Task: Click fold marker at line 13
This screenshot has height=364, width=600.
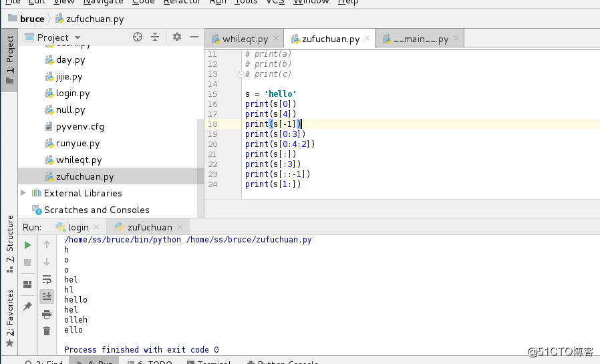Action: coord(241,74)
